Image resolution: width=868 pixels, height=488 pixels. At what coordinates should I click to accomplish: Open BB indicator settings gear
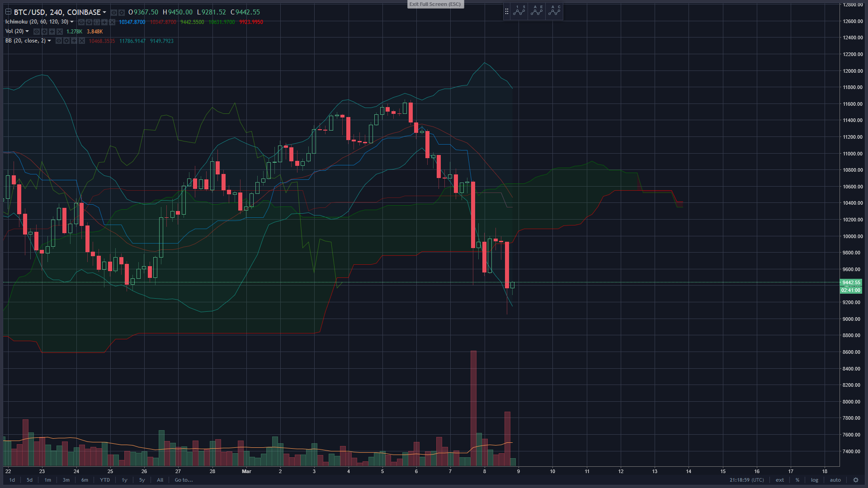[66, 41]
